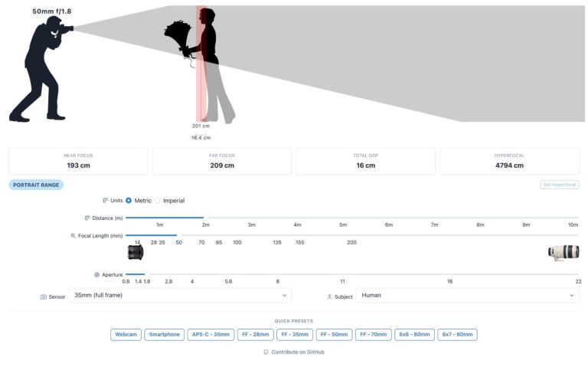Apply the Smartphone quick preset
This screenshot has height=367, width=588.
click(165, 334)
